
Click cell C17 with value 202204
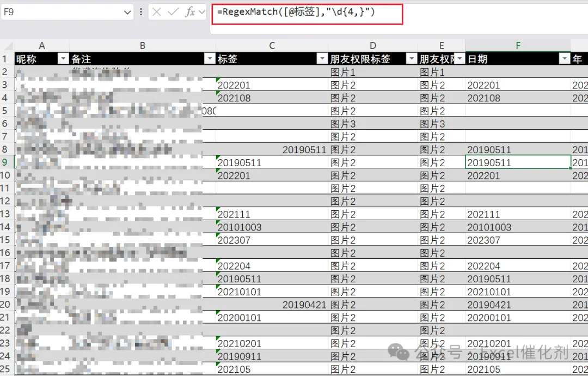coord(272,266)
